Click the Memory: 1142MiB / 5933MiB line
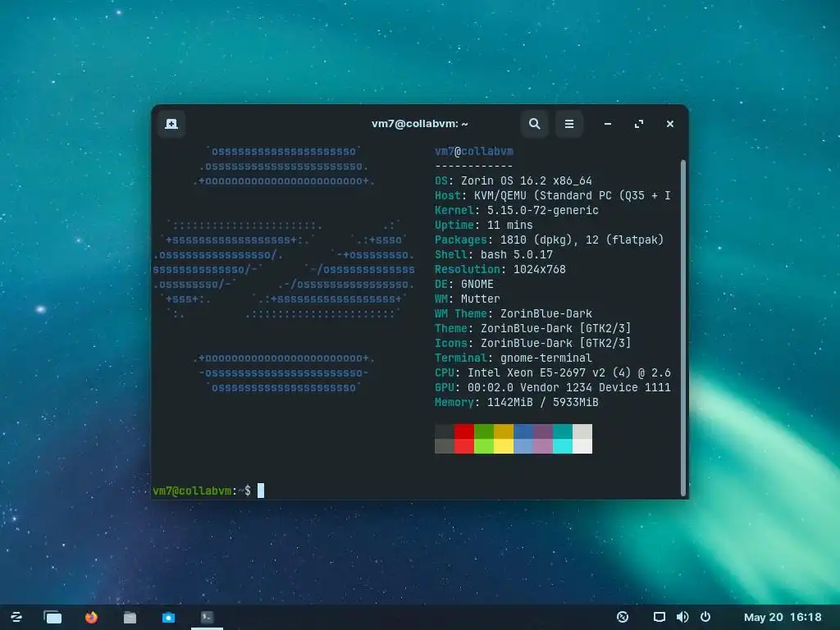Viewport: 840px width, 630px height. pyautogui.click(x=517, y=402)
